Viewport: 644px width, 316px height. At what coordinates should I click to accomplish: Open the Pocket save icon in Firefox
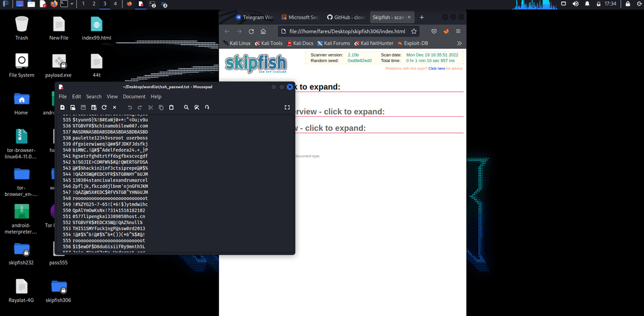434,31
